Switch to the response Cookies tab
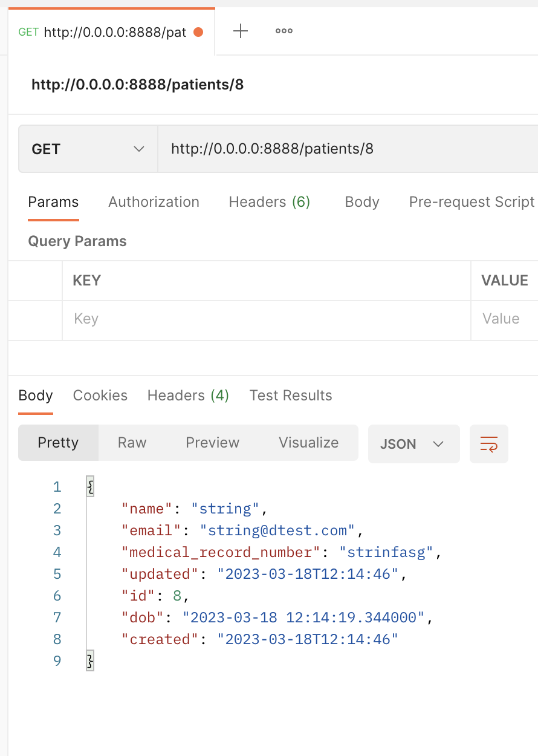Image resolution: width=538 pixels, height=756 pixels. [100, 396]
